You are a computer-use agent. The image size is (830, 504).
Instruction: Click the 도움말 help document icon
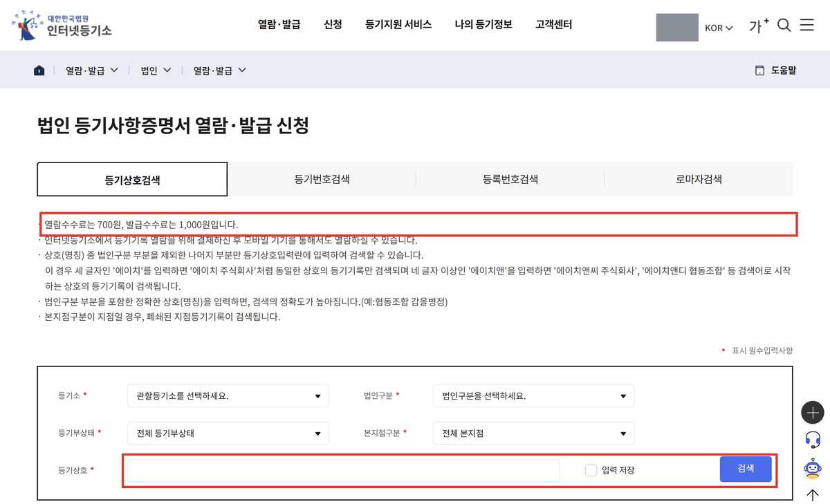759,71
